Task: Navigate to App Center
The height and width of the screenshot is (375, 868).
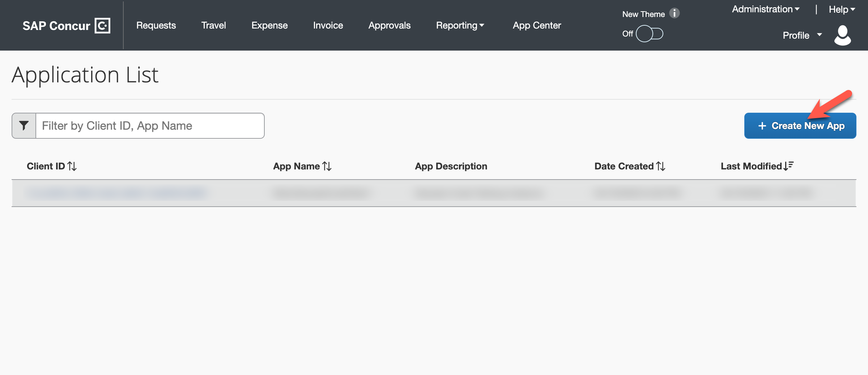Action: (x=537, y=25)
